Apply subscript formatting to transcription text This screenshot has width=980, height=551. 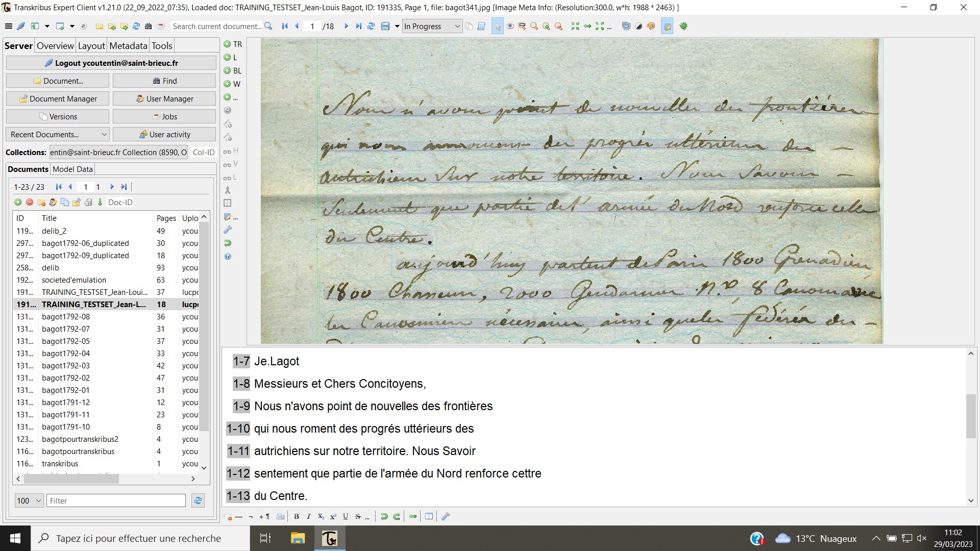click(321, 516)
